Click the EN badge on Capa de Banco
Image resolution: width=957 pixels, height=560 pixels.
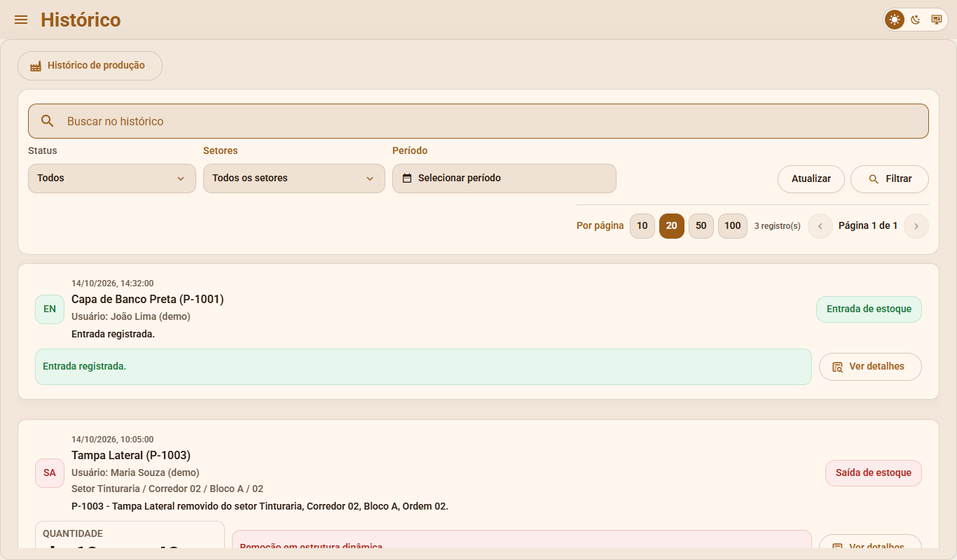50,309
